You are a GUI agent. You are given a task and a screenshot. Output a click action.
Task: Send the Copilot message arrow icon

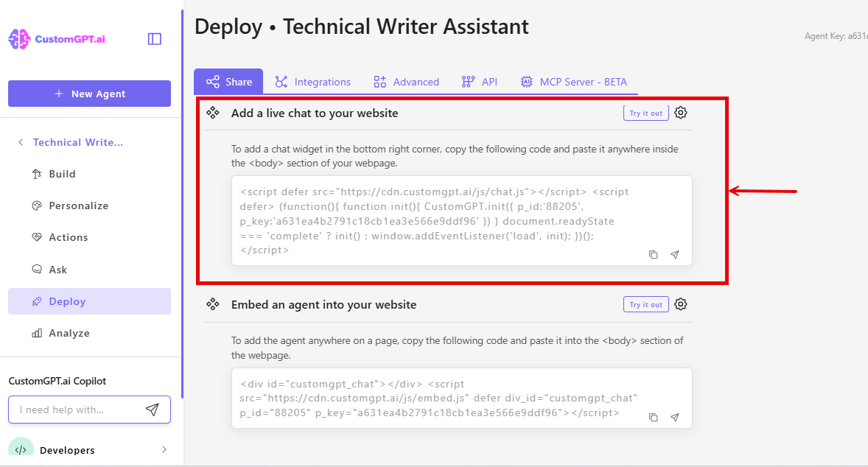coord(153,409)
